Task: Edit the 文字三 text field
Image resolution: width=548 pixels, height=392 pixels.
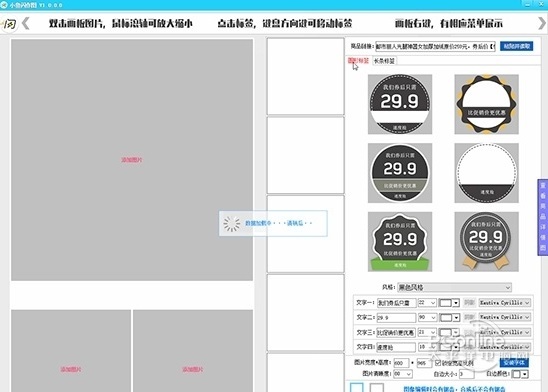Action: pyautogui.click(x=396, y=333)
